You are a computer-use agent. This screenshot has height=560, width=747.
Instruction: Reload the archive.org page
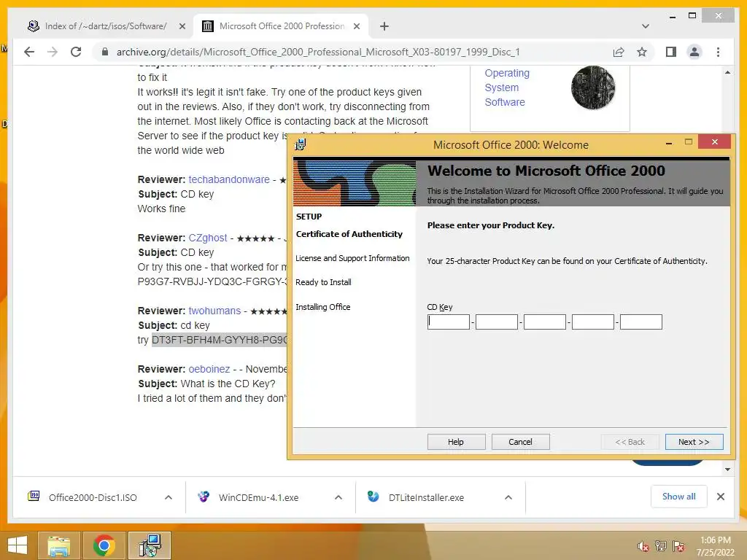coord(76,52)
